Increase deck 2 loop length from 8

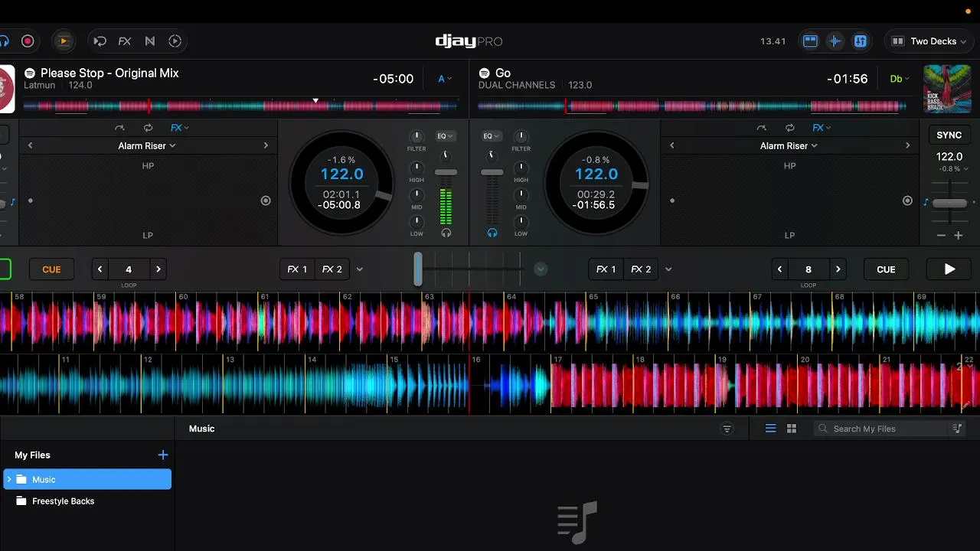coord(838,269)
